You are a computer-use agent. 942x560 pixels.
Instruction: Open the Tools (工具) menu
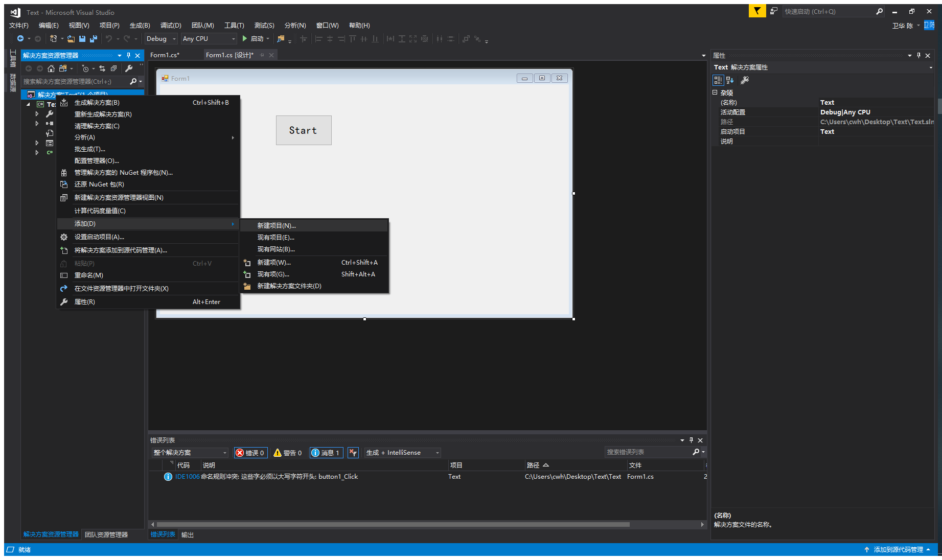[234, 26]
